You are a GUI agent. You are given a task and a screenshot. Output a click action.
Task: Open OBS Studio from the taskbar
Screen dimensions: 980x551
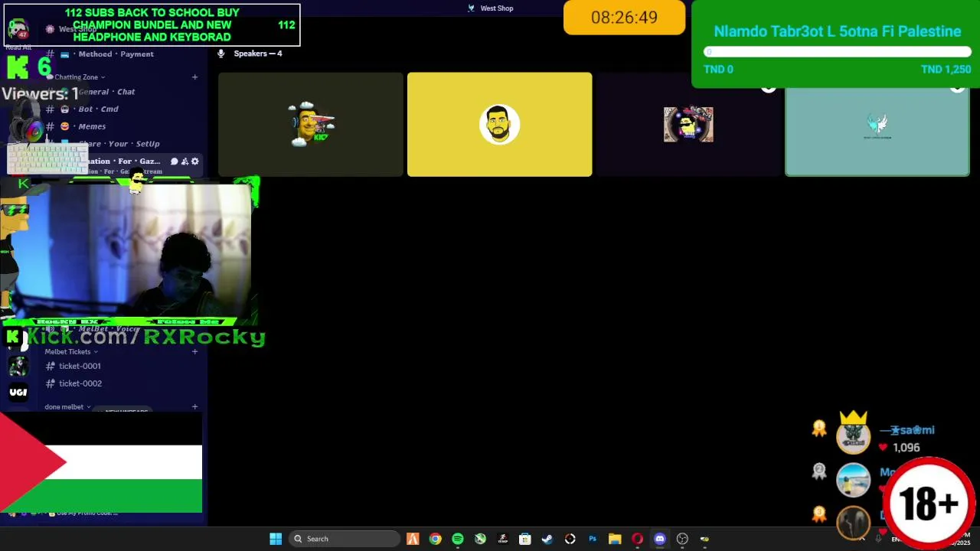682,539
